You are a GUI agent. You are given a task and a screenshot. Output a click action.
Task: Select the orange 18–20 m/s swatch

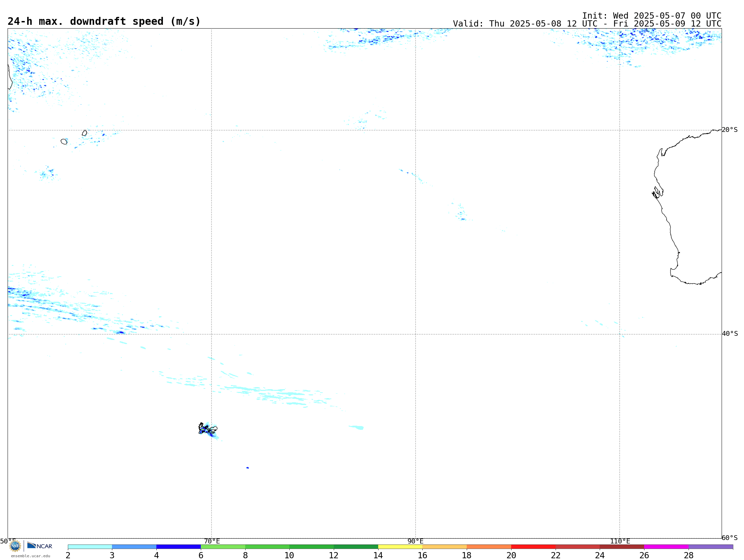click(489, 547)
